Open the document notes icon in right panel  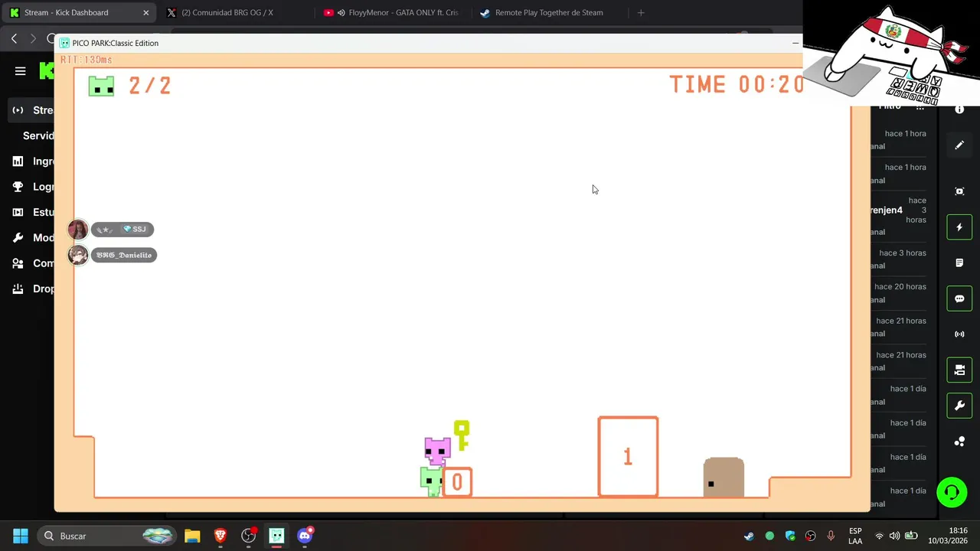click(959, 263)
